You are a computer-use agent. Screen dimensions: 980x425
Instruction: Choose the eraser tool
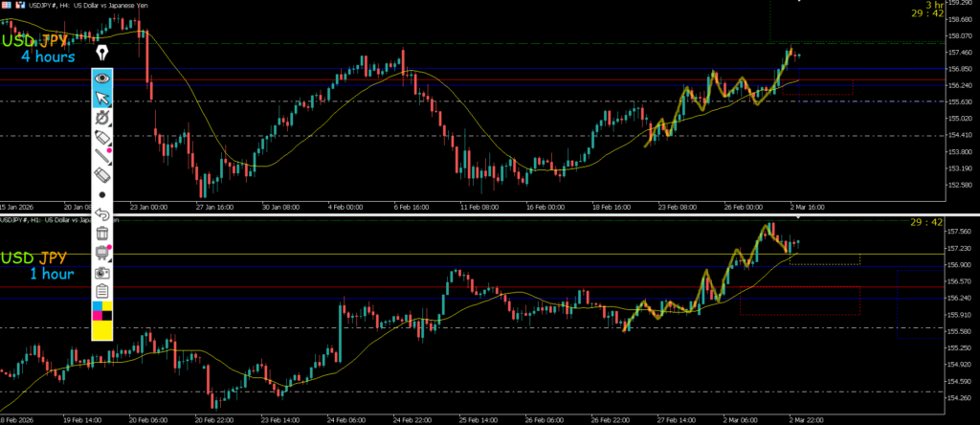(x=102, y=176)
